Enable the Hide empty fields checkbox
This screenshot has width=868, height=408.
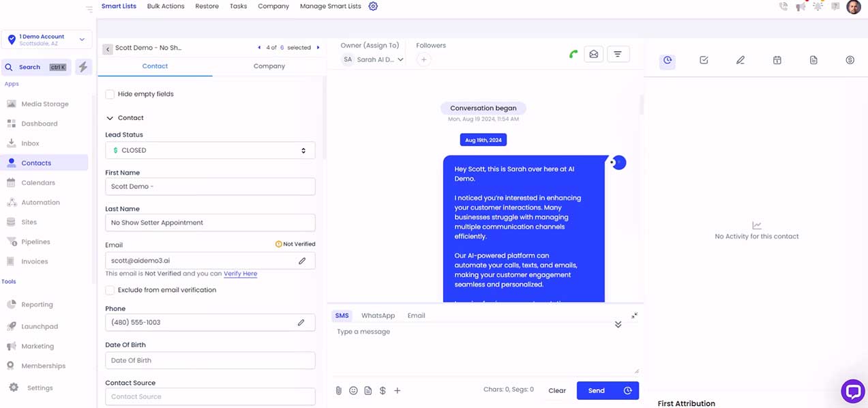[110, 94]
